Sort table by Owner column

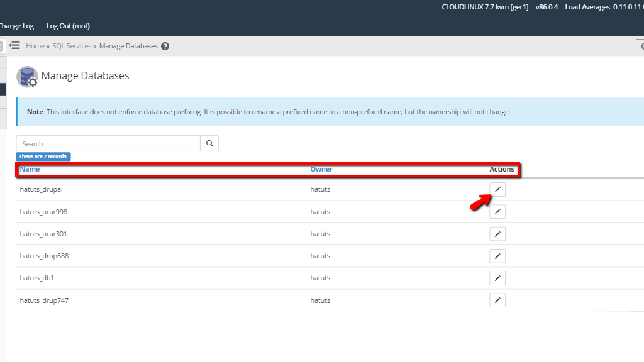coord(321,169)
